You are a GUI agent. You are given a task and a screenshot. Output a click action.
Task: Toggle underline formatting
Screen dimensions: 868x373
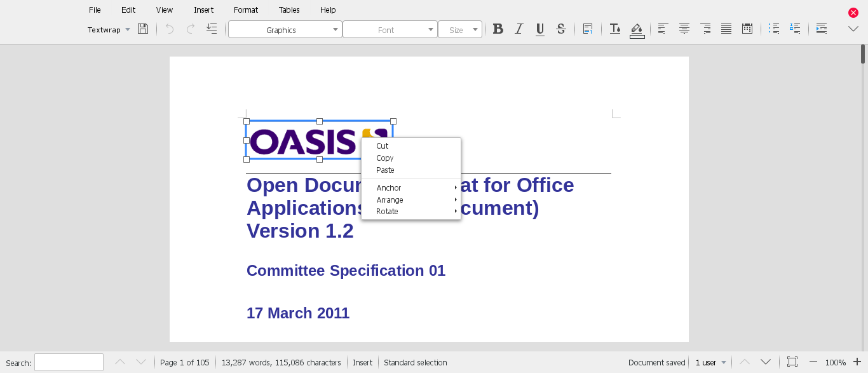(539, 29)
